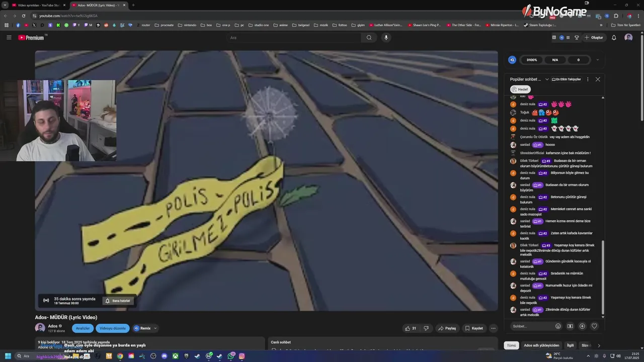
Task: Open Instagram from the taskbar
Action: click(x=242, y=356)
